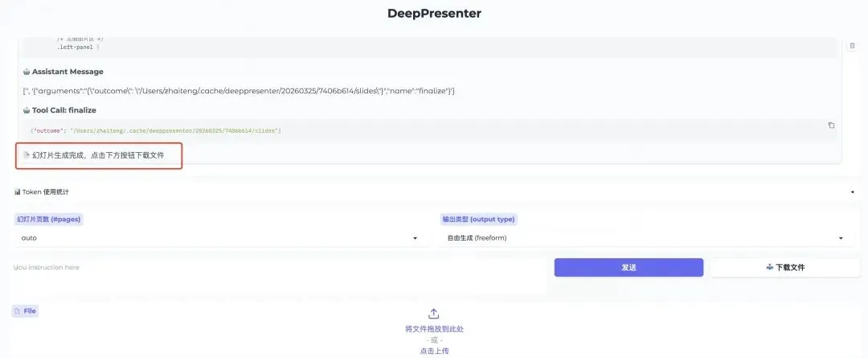Open the 输出类型 (output type) dropdown
Viewport: 868px width, 358px height.
click(646, 238)
